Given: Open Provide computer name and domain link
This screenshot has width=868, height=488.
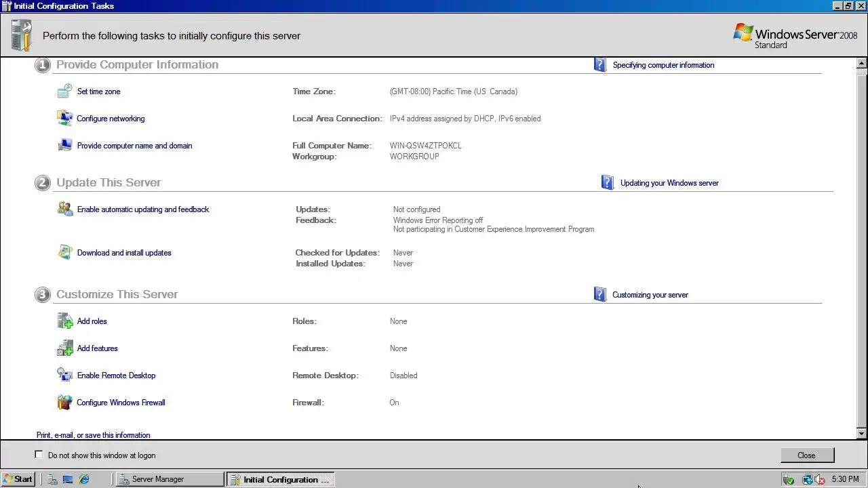Looking at the screenshot, I should point(134,146).
